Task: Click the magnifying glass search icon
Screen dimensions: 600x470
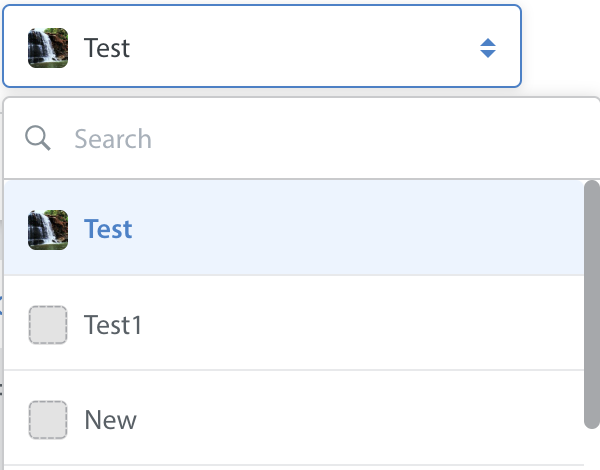Action: point(38,138)
